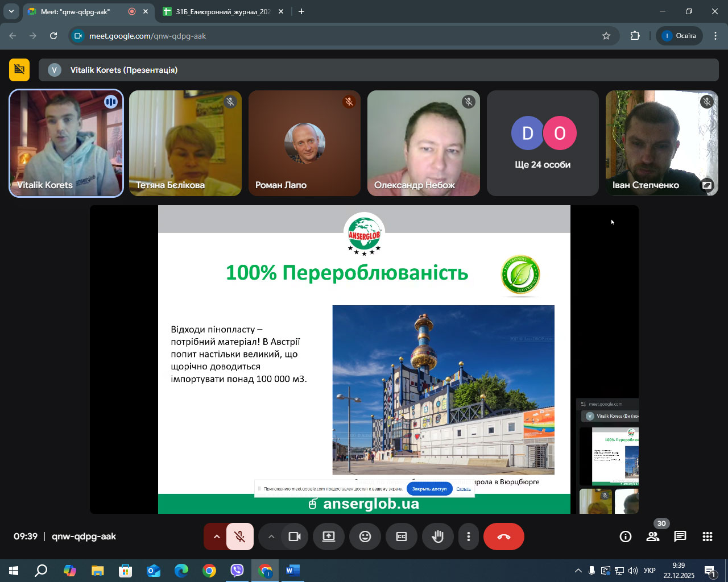Show the participants list panel
The width and height of the screenshot is (728, 582).
(653, 537)
